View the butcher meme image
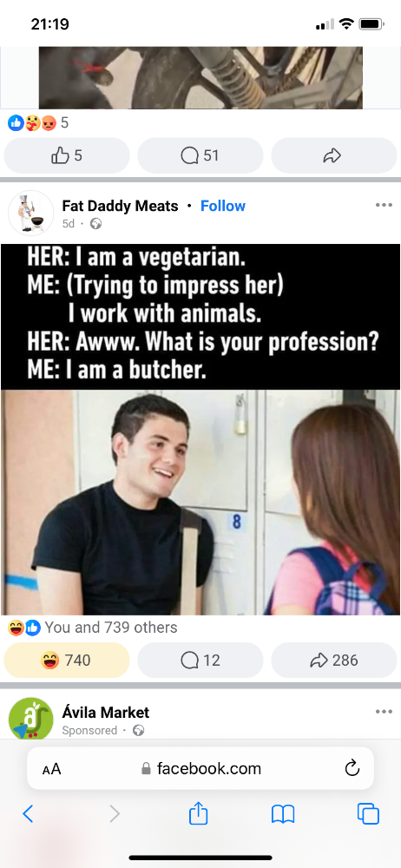This screenshot has width=401, height=868. (x=200, y=430)
